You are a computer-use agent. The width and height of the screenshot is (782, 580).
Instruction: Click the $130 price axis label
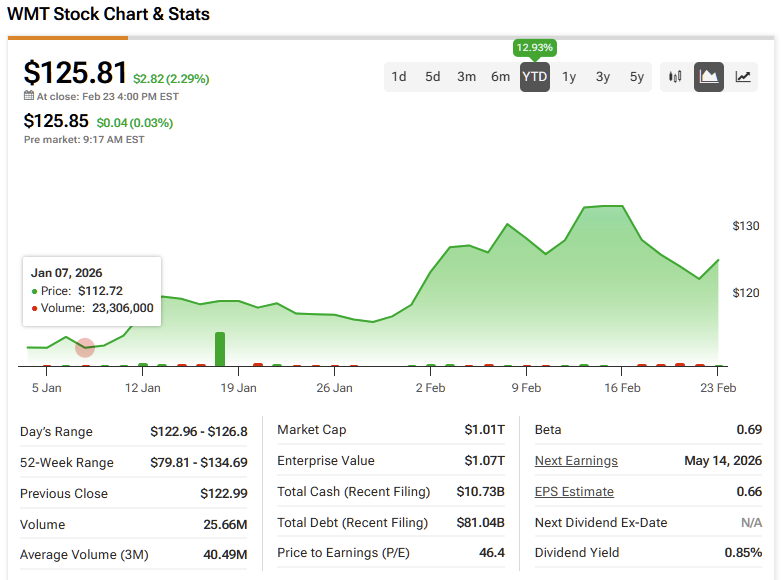[746, 226]
